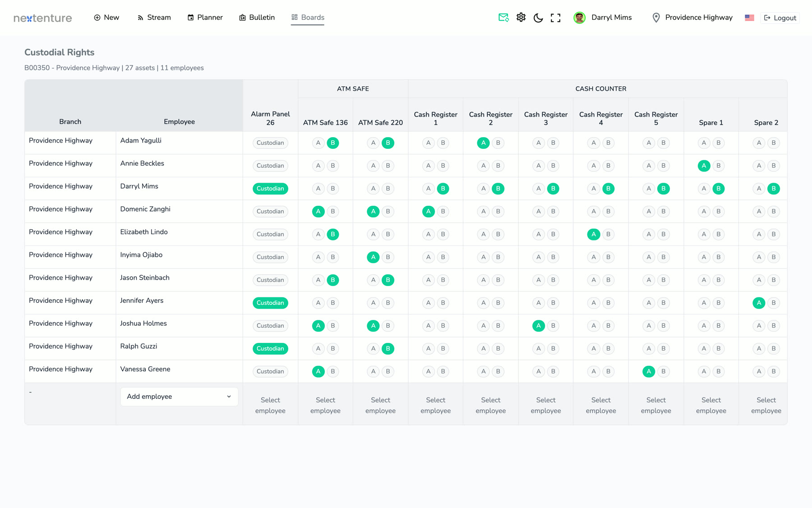The image size is (812, 508).
Task: Go to the Stream page
Action: coord(154,18)
